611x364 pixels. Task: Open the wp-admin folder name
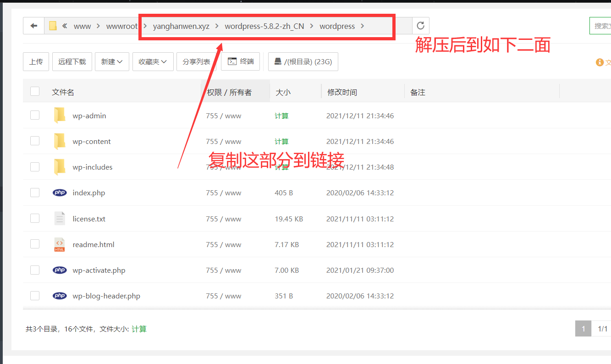(89, 116)
